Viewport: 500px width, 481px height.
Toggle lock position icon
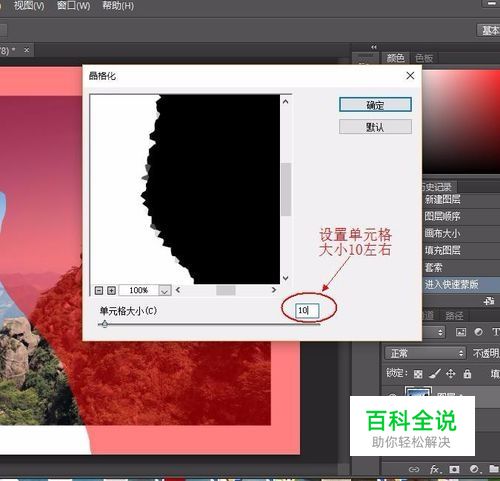pyautogui.click(x=451, y=374)
